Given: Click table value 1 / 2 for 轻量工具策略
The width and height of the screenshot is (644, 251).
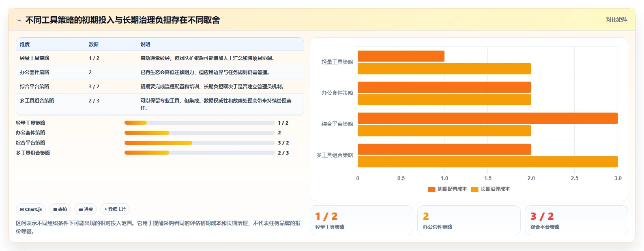Looking at the screenshot, I should [94, 58].
